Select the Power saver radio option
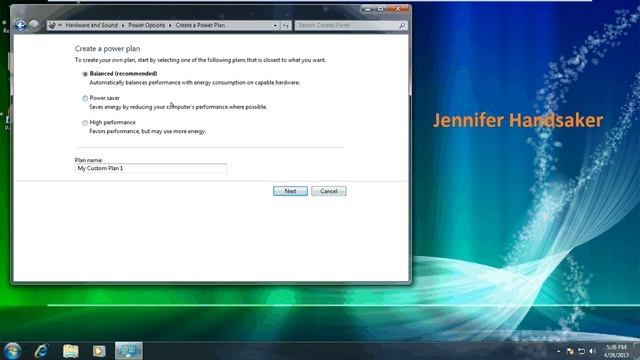Image resolution: width=640 pixels, height=360 pixels. [85, 98]
